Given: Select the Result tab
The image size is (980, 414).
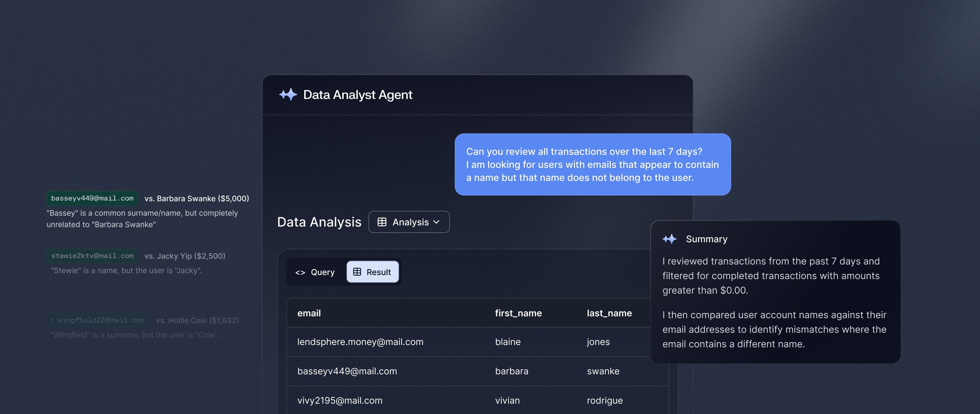Looking at the screenshot, I should point(372,272).
